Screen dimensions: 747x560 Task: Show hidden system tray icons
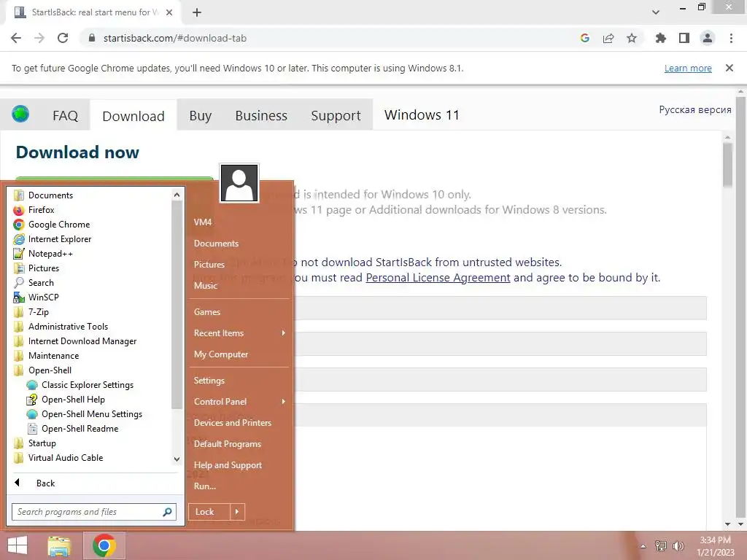click(x=643, y=546)
